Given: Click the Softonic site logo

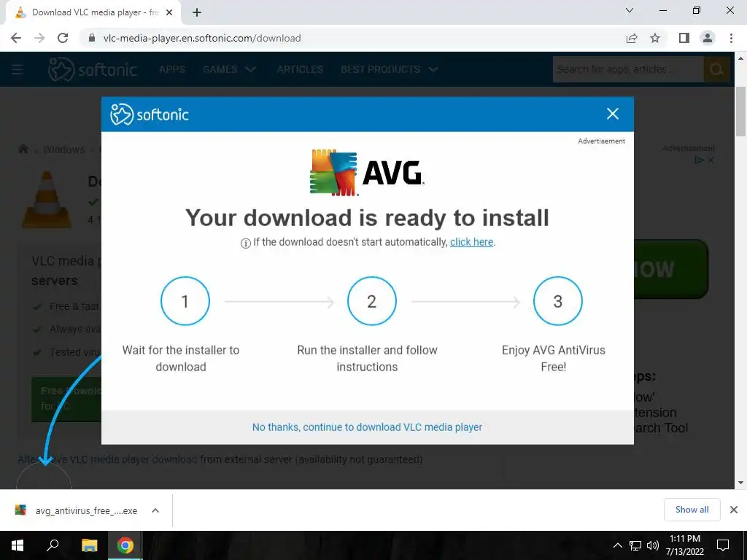Looking at the screenshot, I should tap(93, 69).
